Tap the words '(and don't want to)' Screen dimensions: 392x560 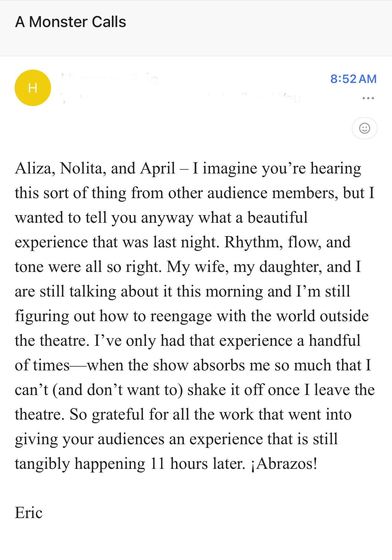118,390
